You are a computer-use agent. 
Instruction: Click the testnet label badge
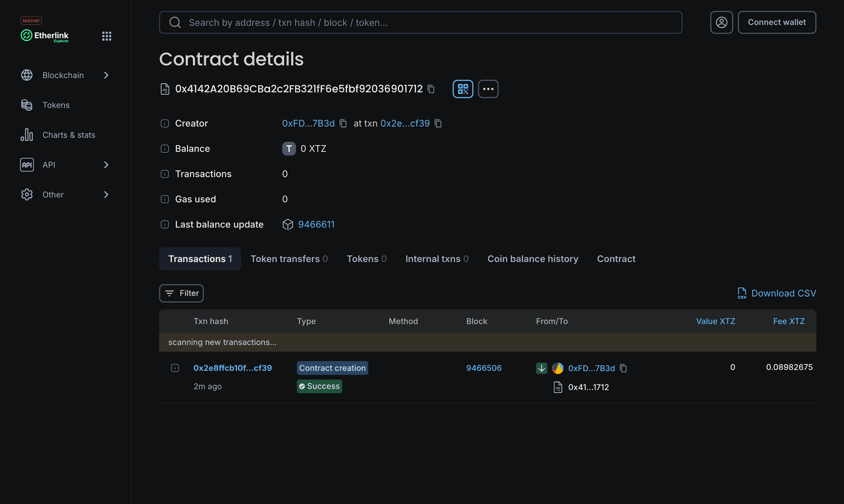31,21
